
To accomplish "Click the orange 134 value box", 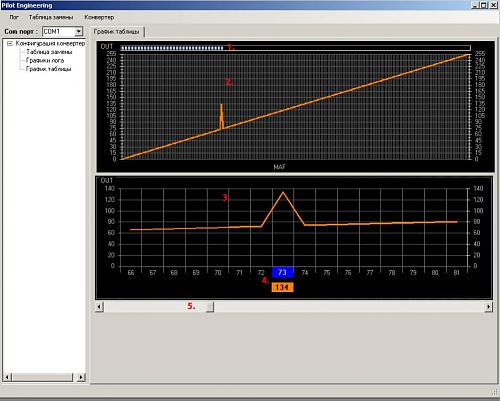I will [x=283, y=287].
